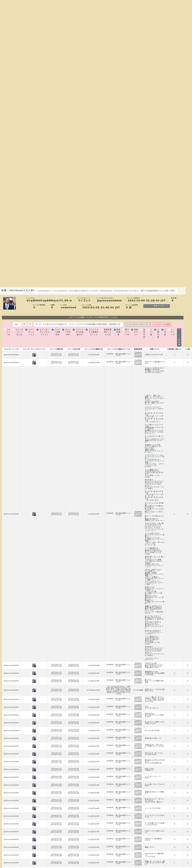Toggle the コメントID column checkbox
The image size is (192, 868).
coord(5,330)
